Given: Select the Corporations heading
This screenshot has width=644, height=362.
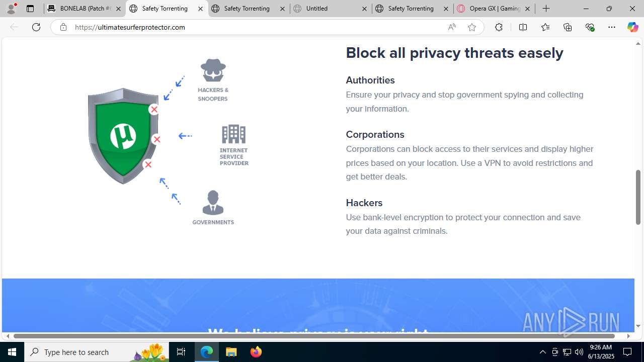Looking at the screenshot, I should pos(375,134).
